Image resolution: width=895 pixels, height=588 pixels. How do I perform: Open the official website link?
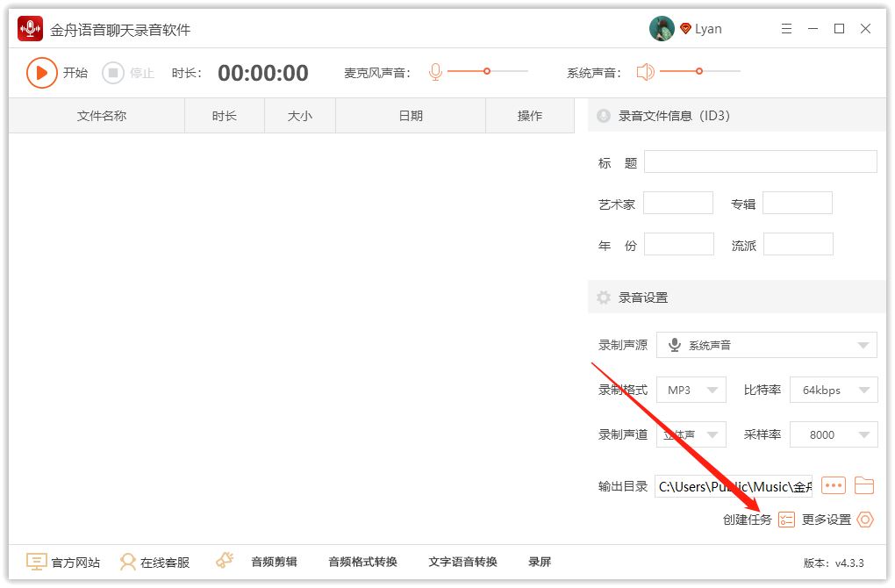(63, 562)
